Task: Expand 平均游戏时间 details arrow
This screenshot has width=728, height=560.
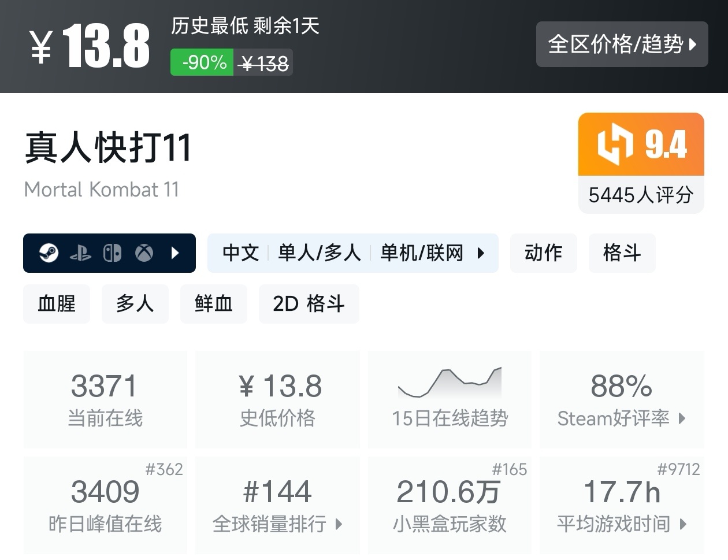Action: coord(683,524)
